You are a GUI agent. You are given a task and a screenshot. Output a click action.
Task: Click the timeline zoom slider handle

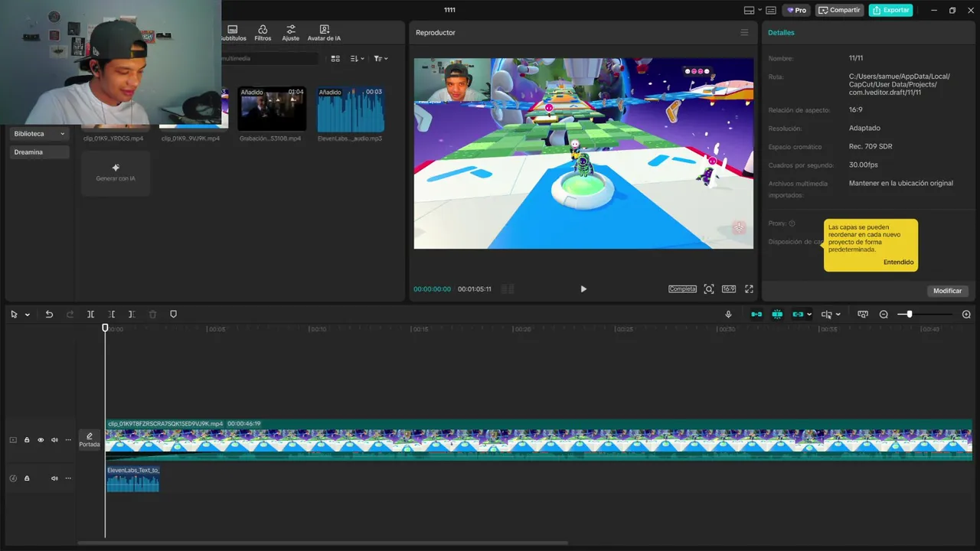pyautogui.click(x=909, y=315)
